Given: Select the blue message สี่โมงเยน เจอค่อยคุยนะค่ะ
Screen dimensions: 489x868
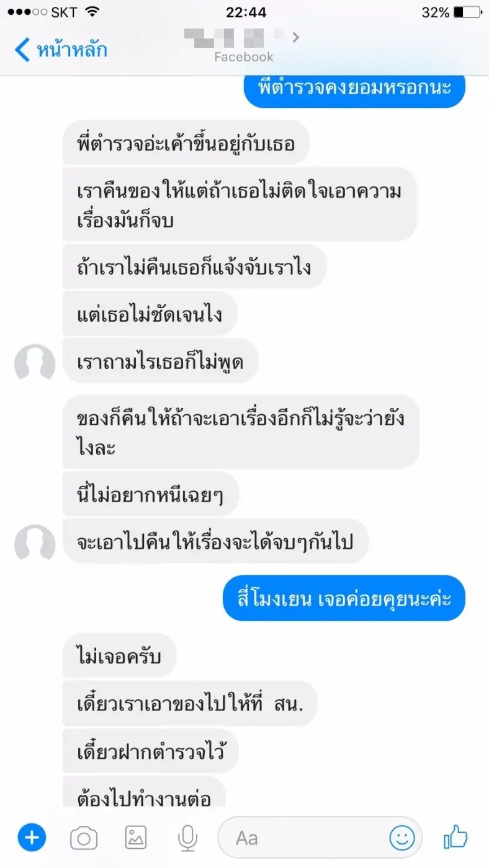Looking at the screenshot, I should click(x=344, y=598).
